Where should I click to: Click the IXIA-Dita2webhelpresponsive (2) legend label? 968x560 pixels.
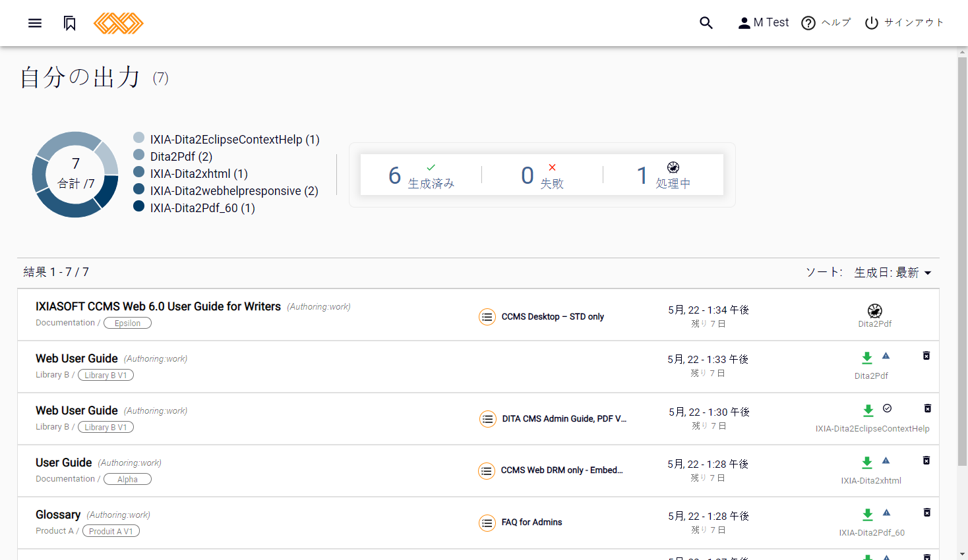click(x=234, y=191)
